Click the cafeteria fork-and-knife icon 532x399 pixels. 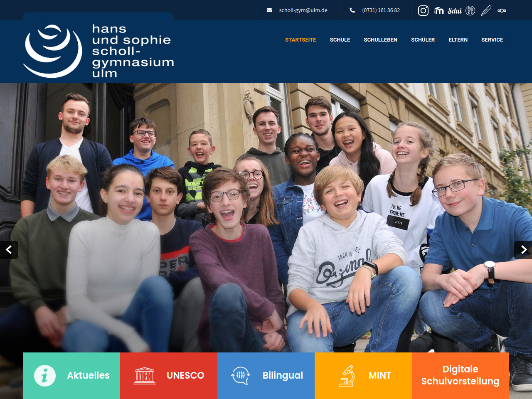[x=470, y=10]
